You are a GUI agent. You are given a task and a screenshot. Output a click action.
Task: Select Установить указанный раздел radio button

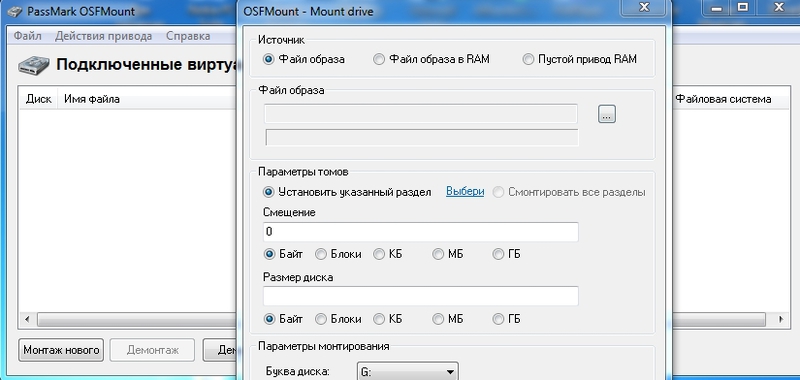click(x=268, y=192)
